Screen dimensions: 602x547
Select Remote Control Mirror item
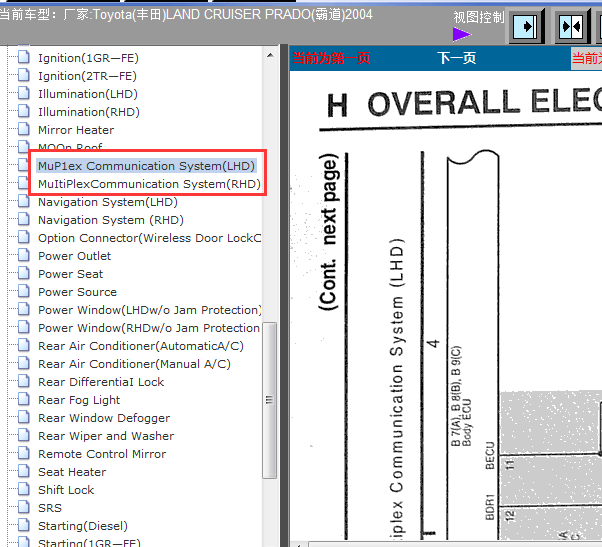pyautogui.click(x=102, y=454)
